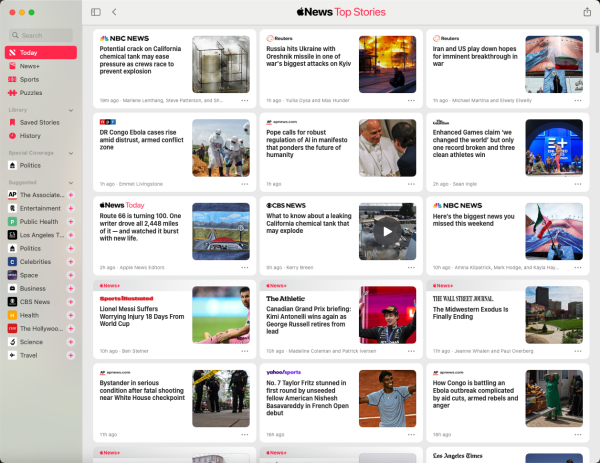Go back with the chevron arrow
The height and width of the screenshot is (463, 600).
pos(114,12)
